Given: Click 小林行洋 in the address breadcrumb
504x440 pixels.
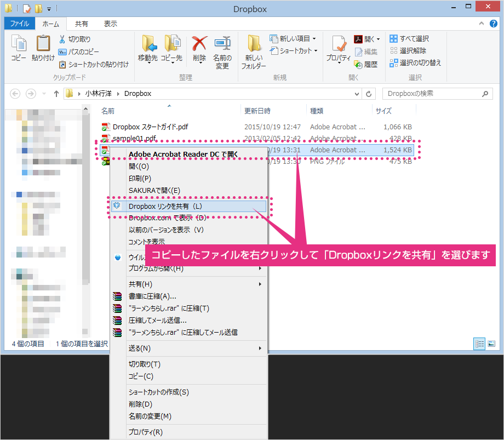Looking at the screenshot, I should click(x=99, y=94).
